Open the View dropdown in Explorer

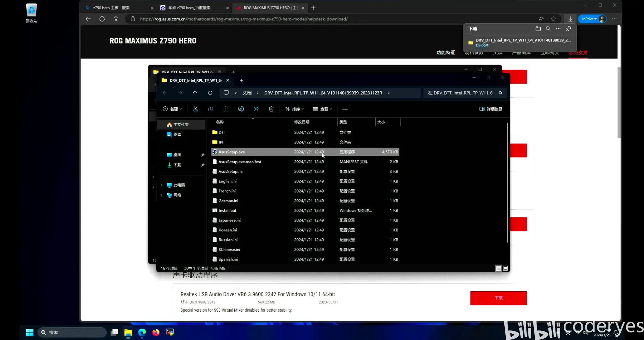pos(322,109)
